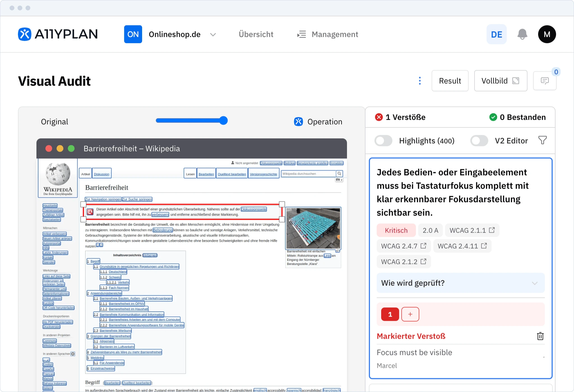Image resolution: width=574 pixels, height=392 pixels.
Task: Click the Operation logo icon above the preview
Action: 298,122
